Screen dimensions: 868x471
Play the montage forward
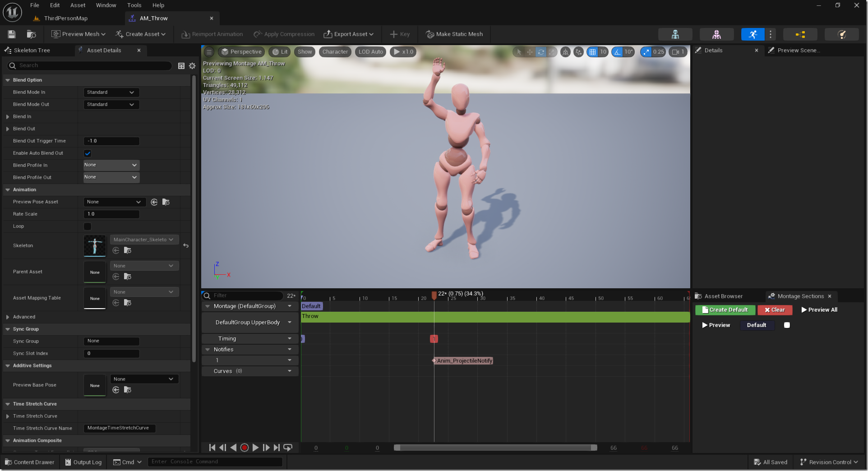click(255, 448)
